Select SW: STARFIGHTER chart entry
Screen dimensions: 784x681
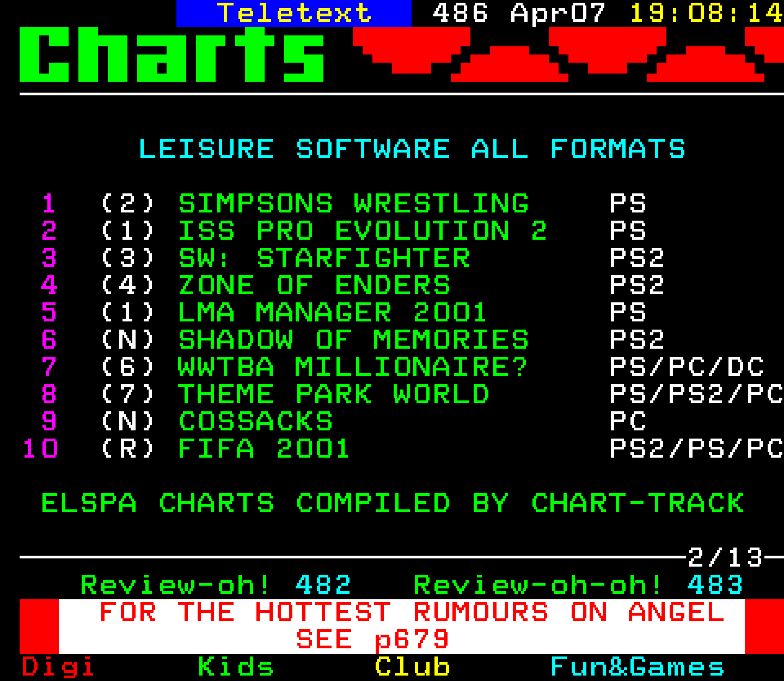(x=324, y=258)
